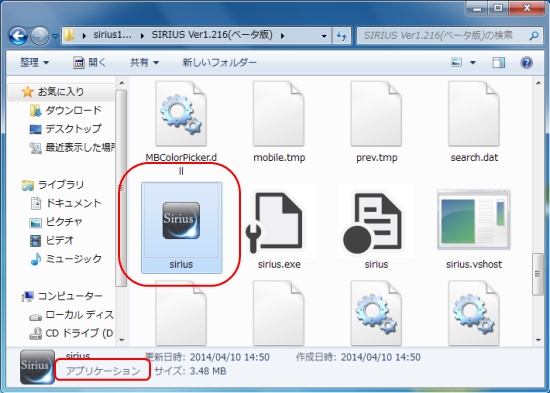Click 新しいフォルダー button

click(220, 62)
